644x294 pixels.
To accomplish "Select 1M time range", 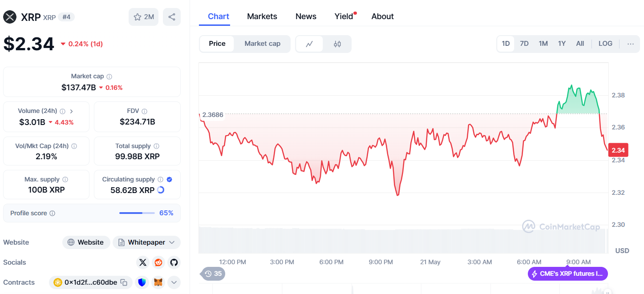I will pos(543,44).
